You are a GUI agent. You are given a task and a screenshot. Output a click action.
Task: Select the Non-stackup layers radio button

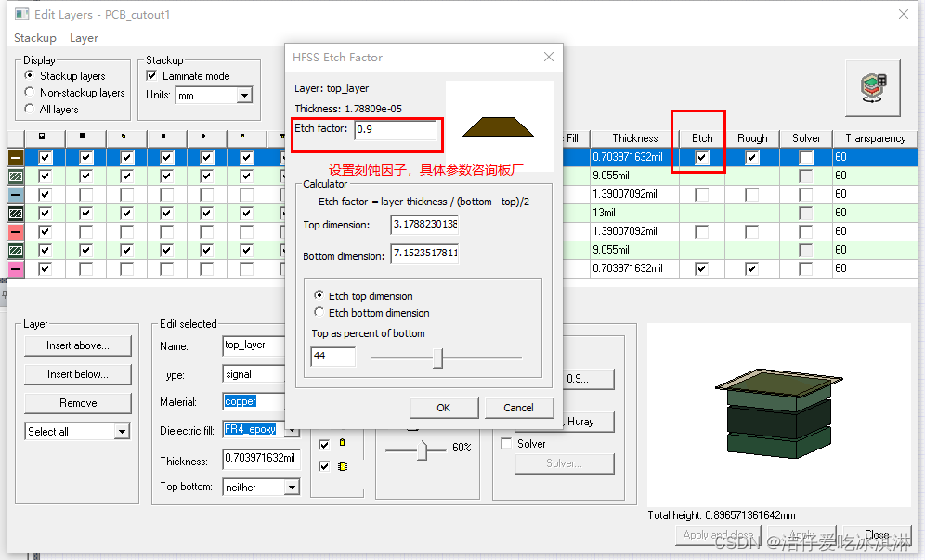[30, 92]
